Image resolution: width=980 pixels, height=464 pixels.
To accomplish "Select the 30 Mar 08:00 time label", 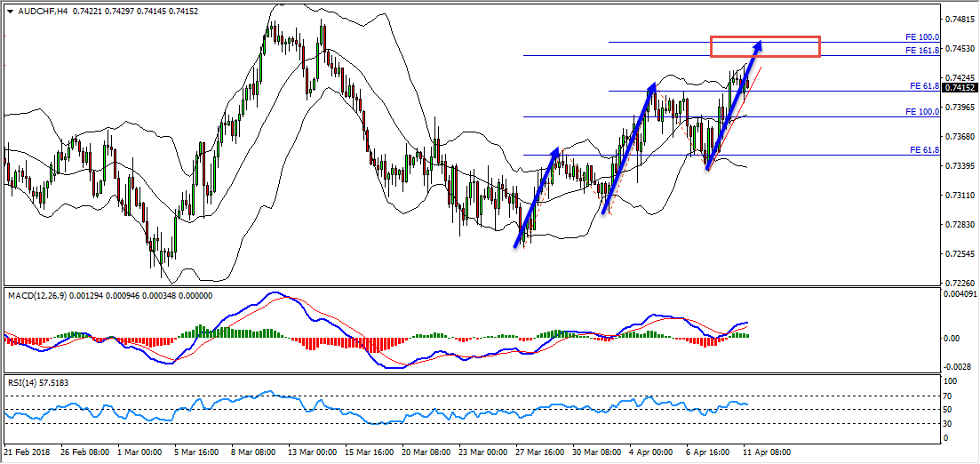I will [597, 452].
